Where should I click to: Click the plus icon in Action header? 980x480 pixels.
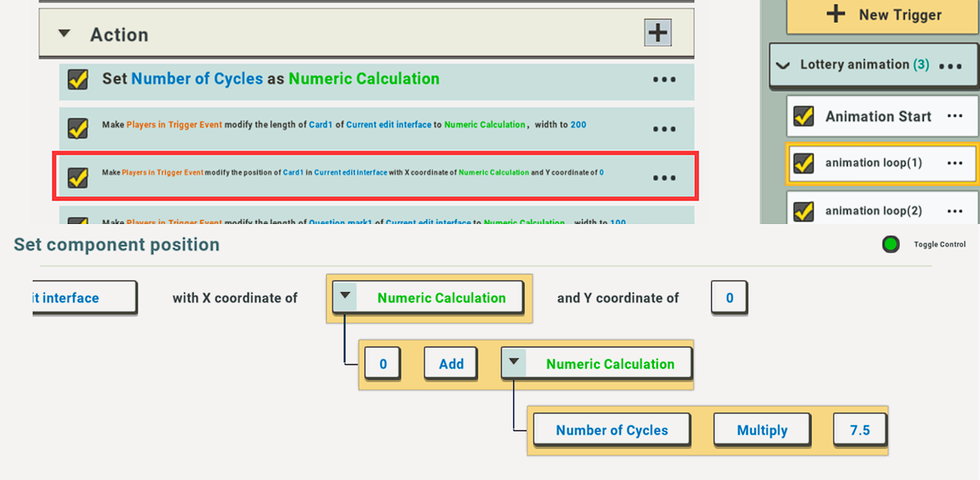tap(658, 33)
